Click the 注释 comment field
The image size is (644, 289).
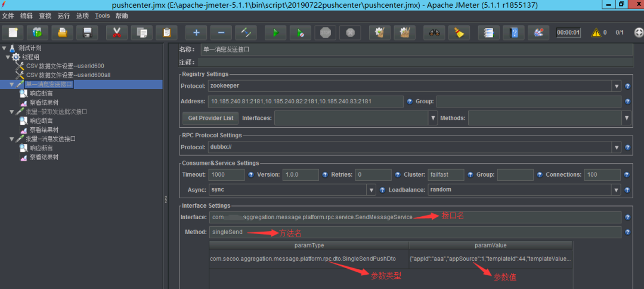[x=415, y=63]
